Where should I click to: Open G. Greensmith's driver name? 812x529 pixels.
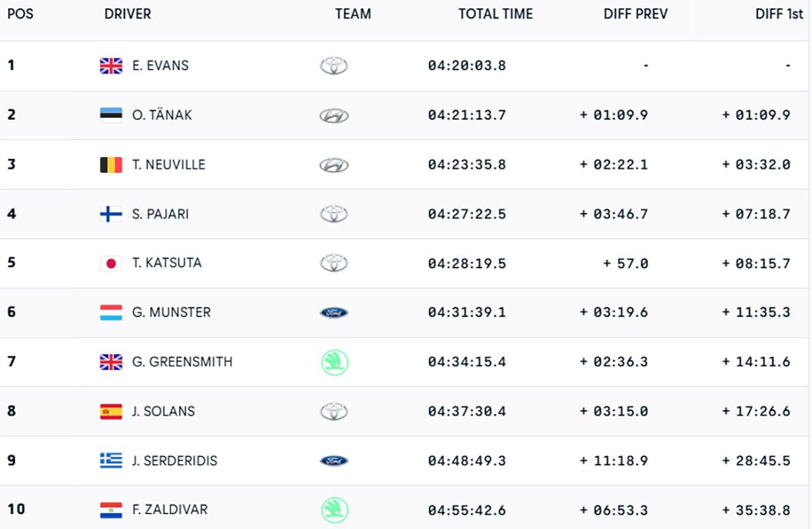tap(182, 362)
